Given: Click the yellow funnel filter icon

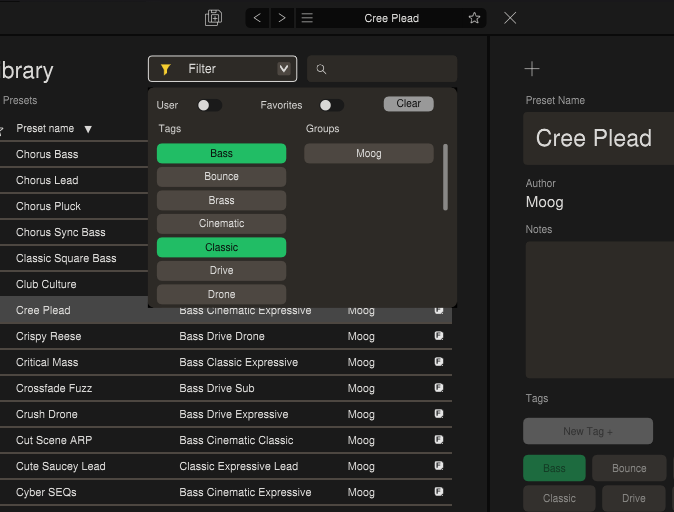Looking at the screenshot, I should point(165,69).
